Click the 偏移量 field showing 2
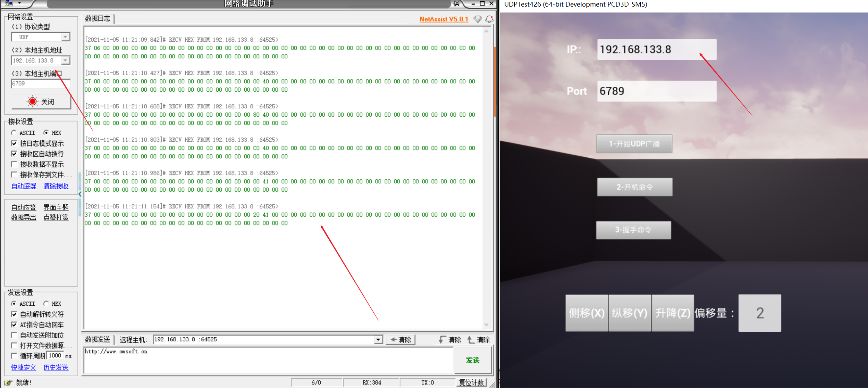 (x=760, y=313)
